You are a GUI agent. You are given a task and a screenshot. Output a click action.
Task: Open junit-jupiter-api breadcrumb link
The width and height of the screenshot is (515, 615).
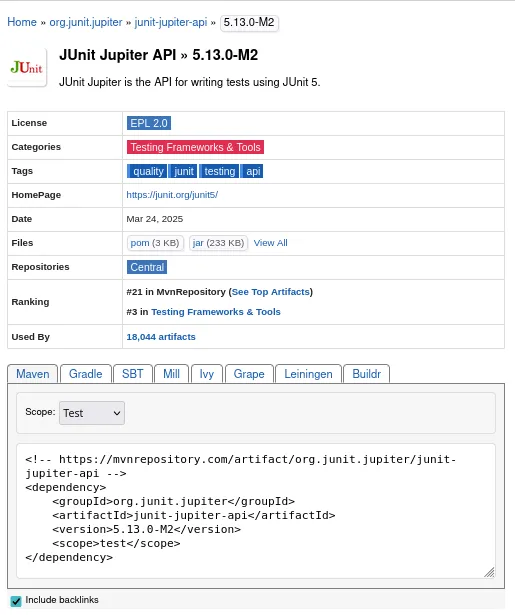[171, 22]
